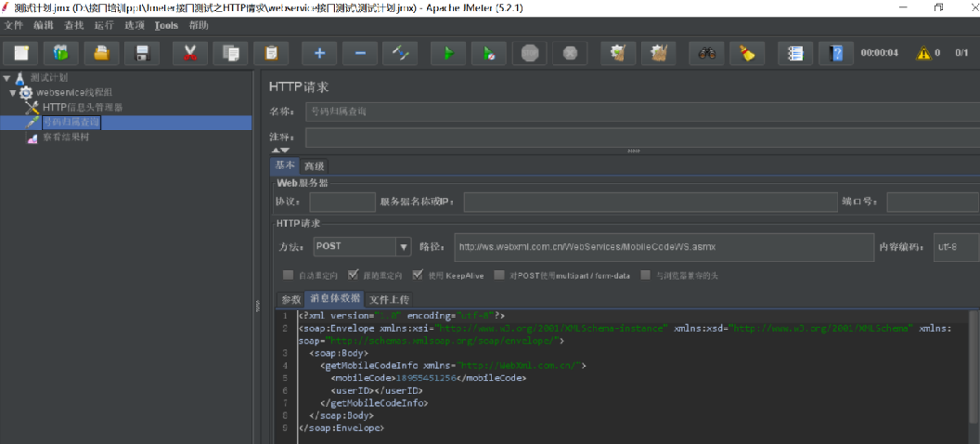Save the test plan with floppy icon
The image size is (980, 444).
[142, 53]
